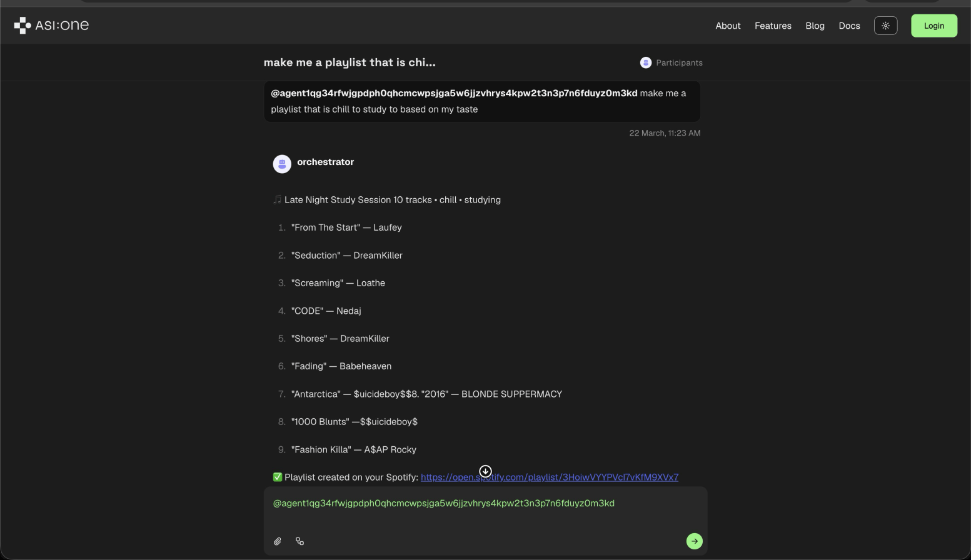Click the orchestrator avatar icon
Viewport: 971px width, 560px height.
[x=282, y=164]
